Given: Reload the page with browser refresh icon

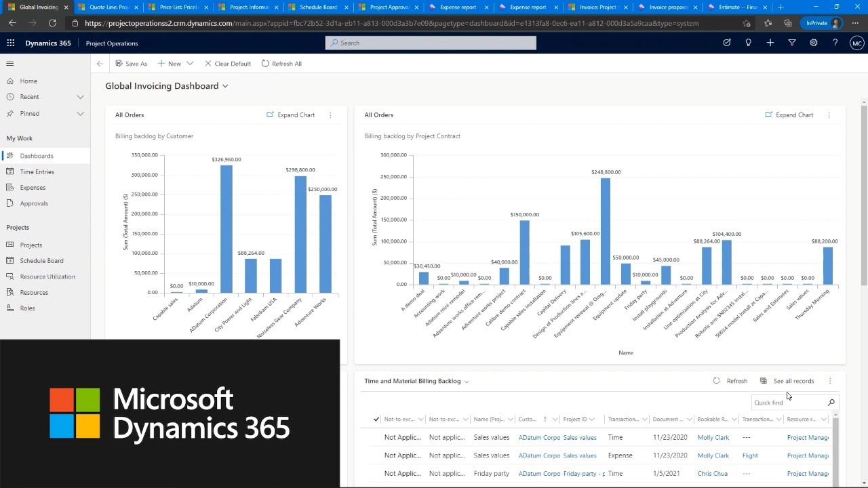Looking at the screenshot, I should (x=52, y=23).
